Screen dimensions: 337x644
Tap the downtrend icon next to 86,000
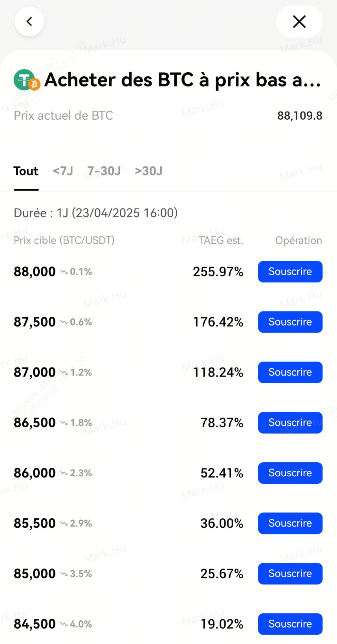point(64,473)
